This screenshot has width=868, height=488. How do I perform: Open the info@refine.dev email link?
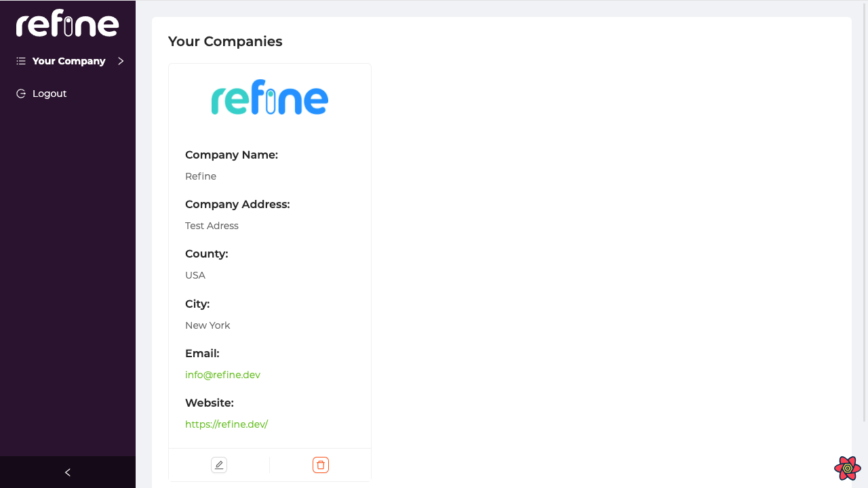[x=222, y=375]
